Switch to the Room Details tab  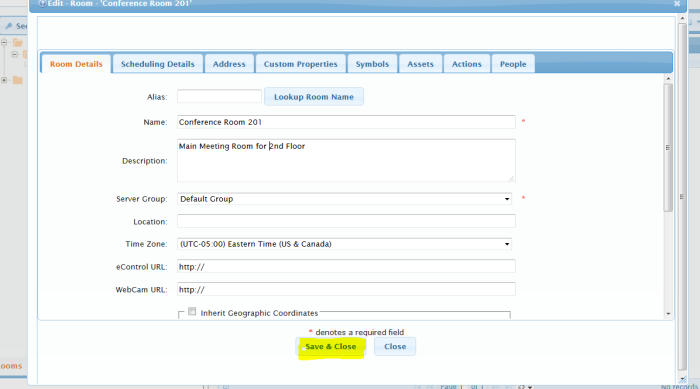[76, 64]
